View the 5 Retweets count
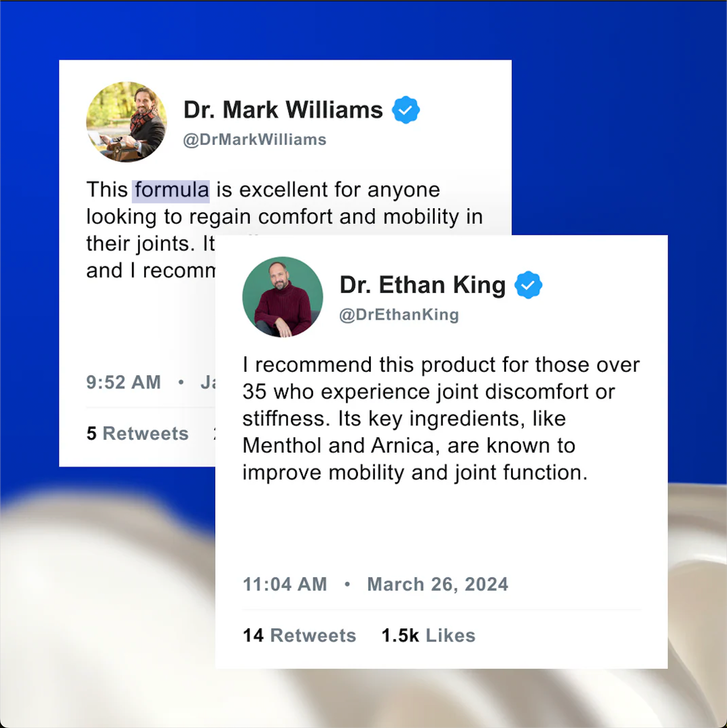Screen dimensions: 727x728 pyautogui.click(x=137, y=433)
